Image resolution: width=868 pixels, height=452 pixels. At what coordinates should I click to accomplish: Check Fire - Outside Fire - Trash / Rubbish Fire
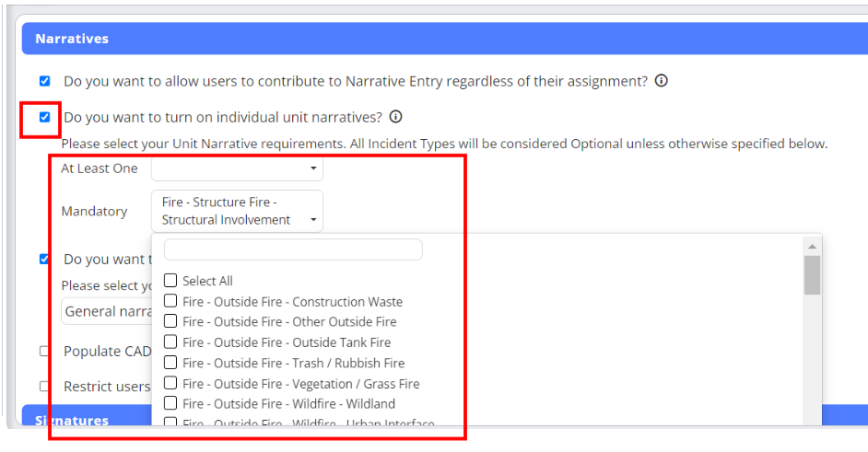(x=170, y=363)
